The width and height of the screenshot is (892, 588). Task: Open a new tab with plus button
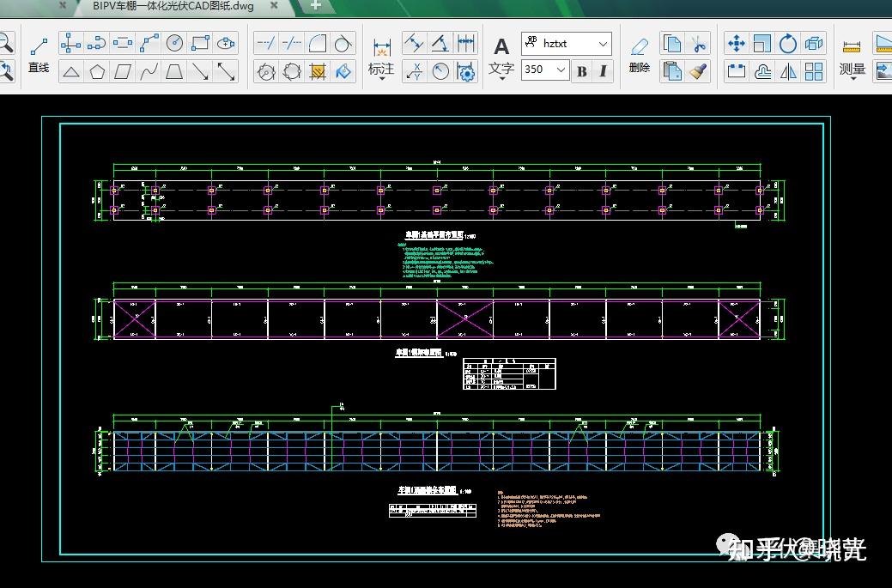tap(315, 5)
